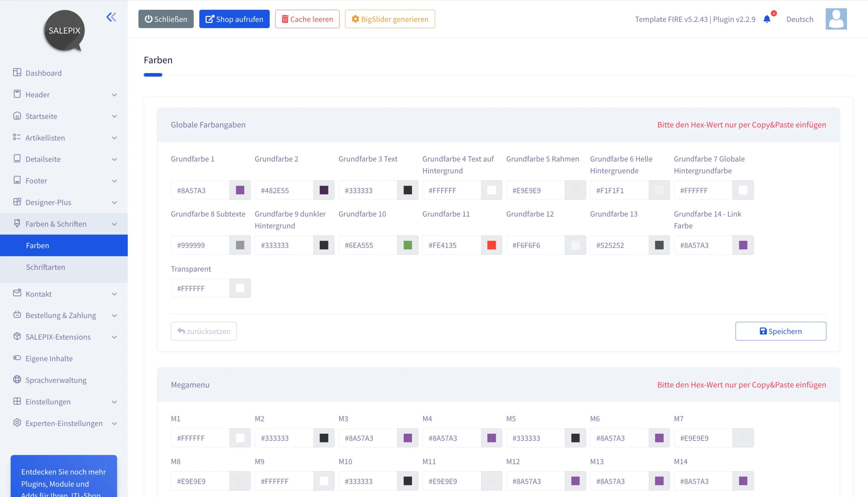
Task: Click the Farben & Schriften brush icon
Action: pyautogui.click(x=17, y=223)
